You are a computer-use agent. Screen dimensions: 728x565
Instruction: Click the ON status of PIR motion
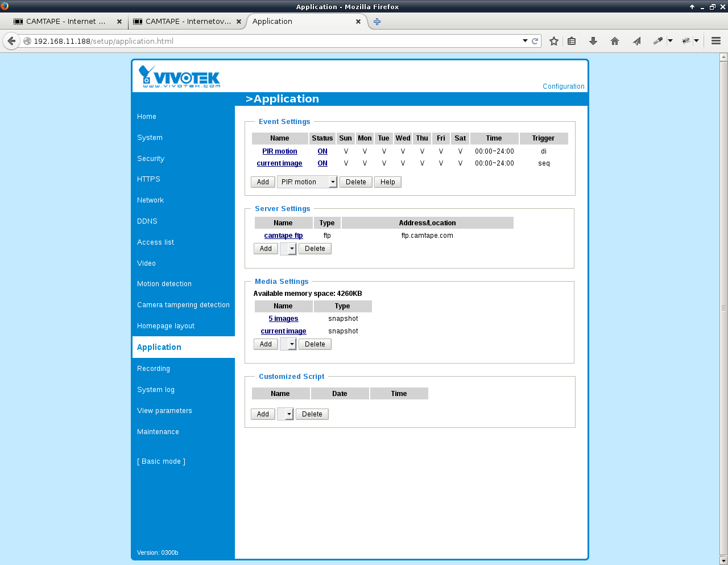click(x=322, y=151)
